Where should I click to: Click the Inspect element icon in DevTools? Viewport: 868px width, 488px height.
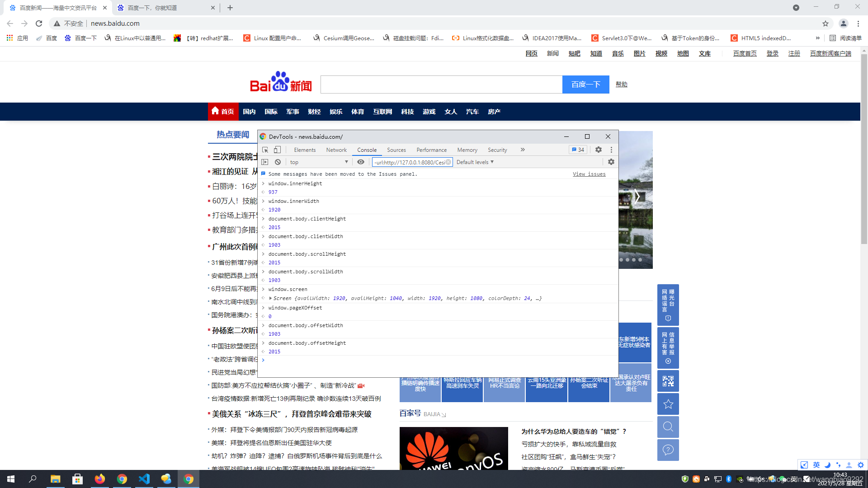(x=264, y=150)
